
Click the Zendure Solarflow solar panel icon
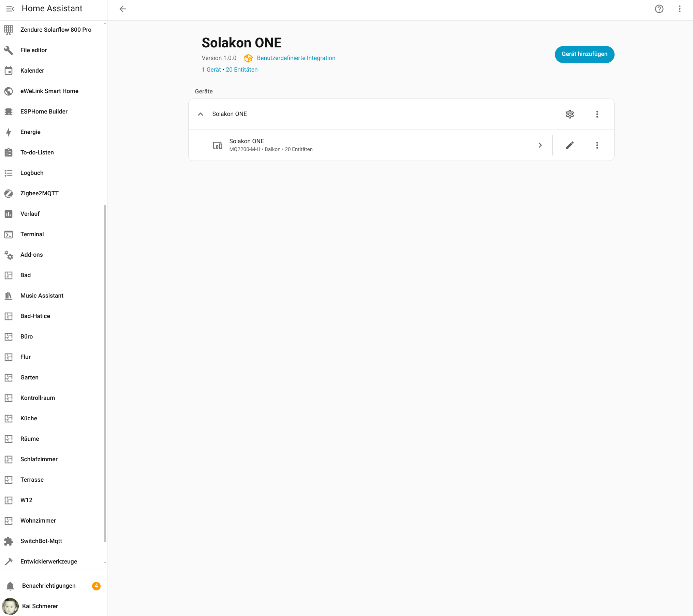coord(9,30)
